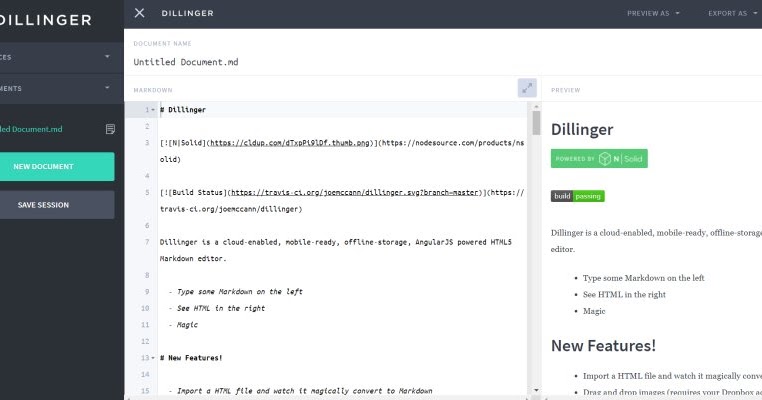Click the editor scrollbar up arrow
The width and height of the screenshot is (762, 400).
pos(536,106)
